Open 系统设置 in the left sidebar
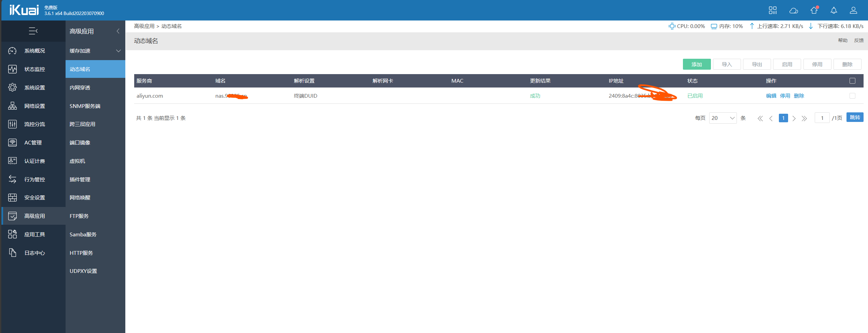The image size is (868, 333). 33,87
